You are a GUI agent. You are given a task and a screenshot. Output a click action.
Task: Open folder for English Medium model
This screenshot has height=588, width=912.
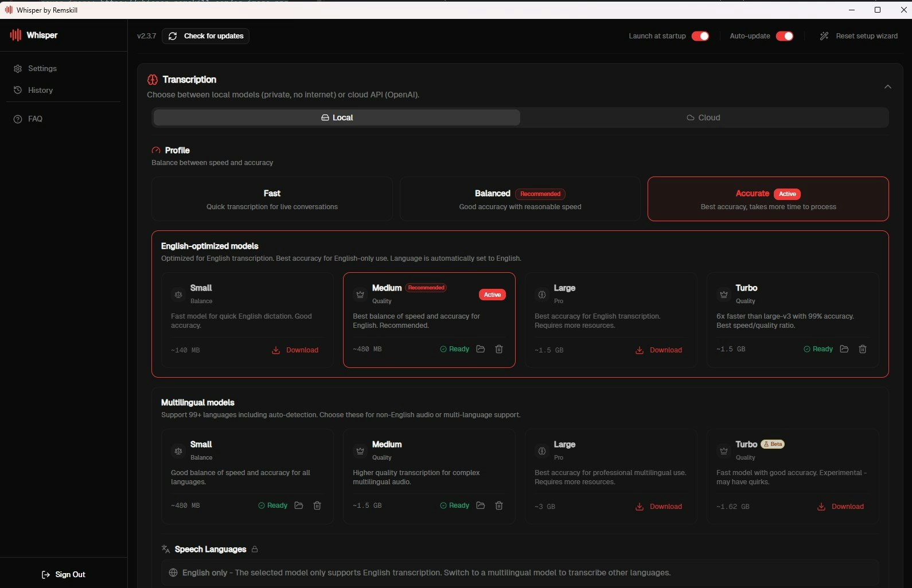[481, 349]
